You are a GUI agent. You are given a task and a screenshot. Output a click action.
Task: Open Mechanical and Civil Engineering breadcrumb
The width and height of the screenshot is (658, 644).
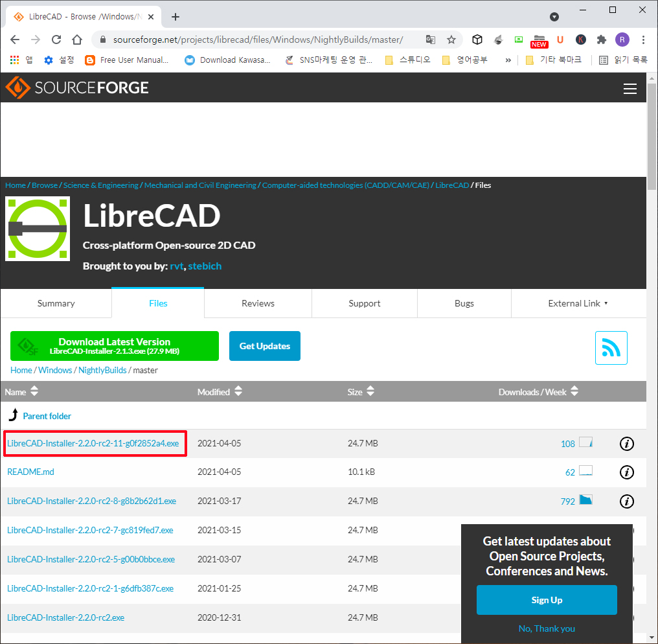[x=200, y=185]
